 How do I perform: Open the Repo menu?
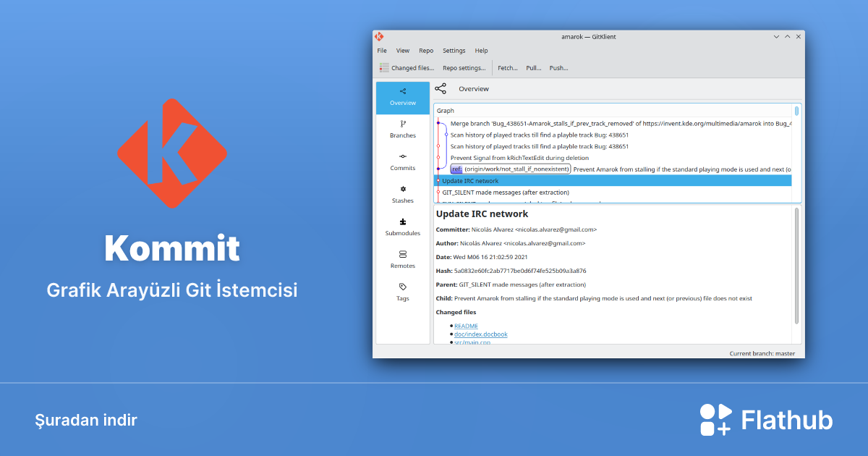[x=426, y=50]
